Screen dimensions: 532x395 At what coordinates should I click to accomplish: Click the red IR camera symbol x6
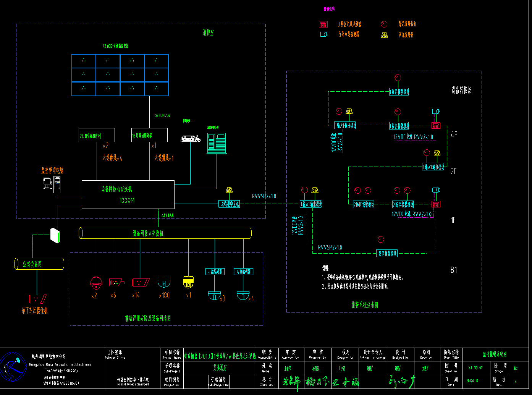[x=116, y=282]
